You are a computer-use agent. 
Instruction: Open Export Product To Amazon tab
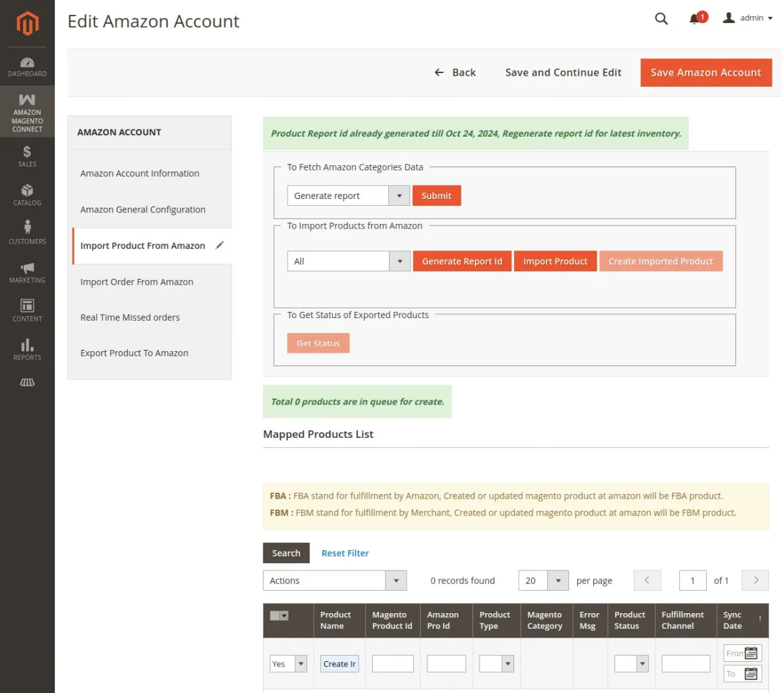134,353
